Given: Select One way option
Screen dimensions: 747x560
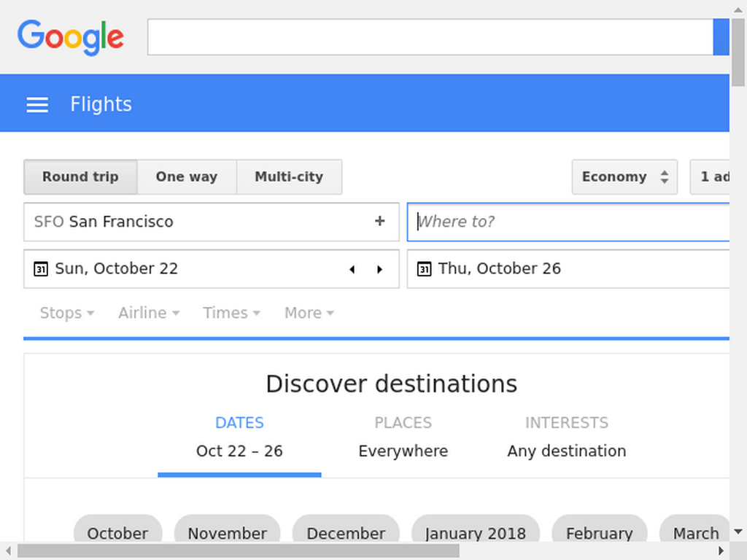Looking at the screenshot, I should click(x=187, y=176).
